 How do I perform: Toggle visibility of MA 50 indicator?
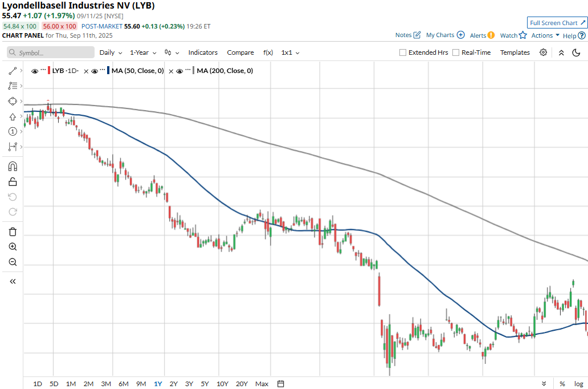pos(95,71)
